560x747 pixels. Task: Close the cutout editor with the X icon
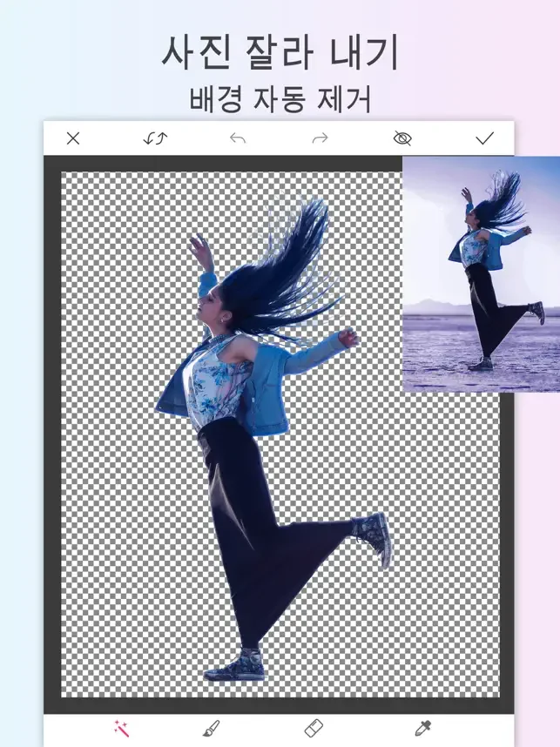pyautogui.click(x=73, y=138)
